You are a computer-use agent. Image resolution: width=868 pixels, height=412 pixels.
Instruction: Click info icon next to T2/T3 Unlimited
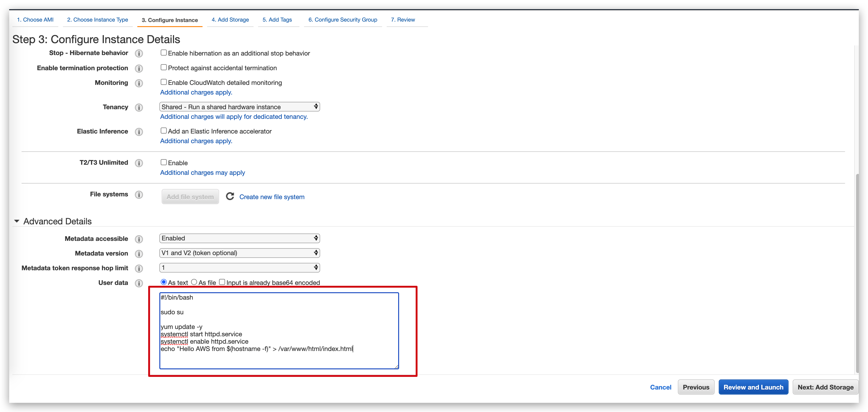point(139,163)
